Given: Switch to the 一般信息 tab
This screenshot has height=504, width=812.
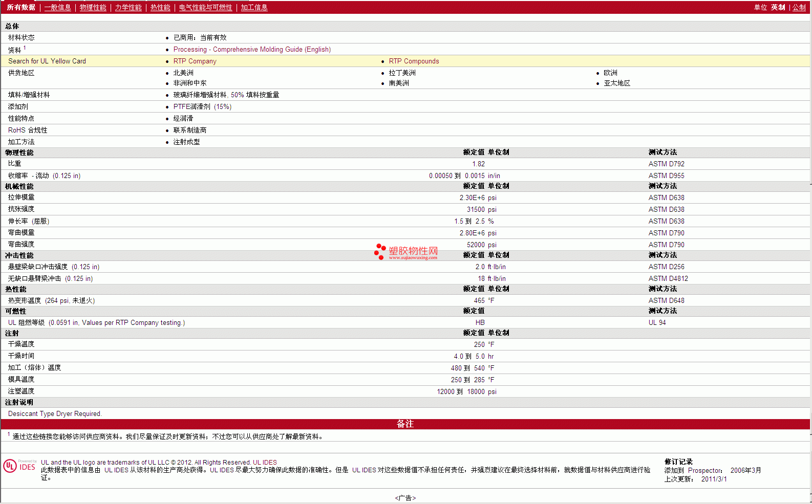Looking at the screenshot, I should click(x=57, y=7).
